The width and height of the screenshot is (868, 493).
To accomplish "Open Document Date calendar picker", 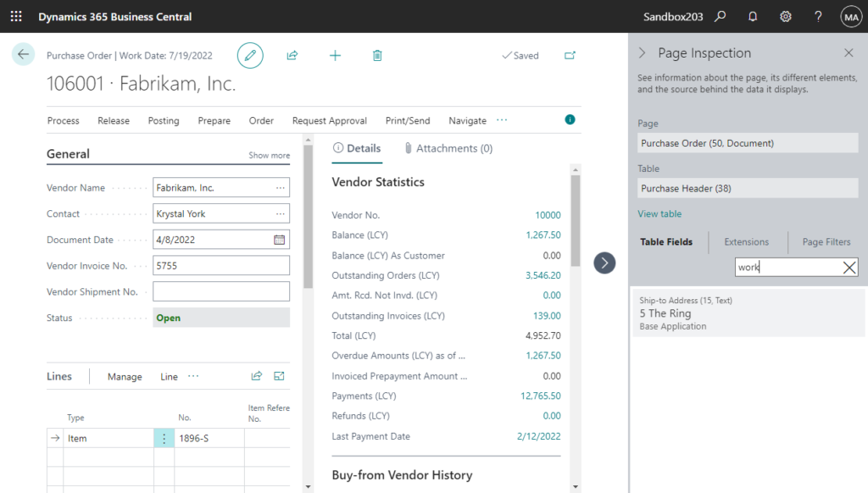I will point(280,240).
